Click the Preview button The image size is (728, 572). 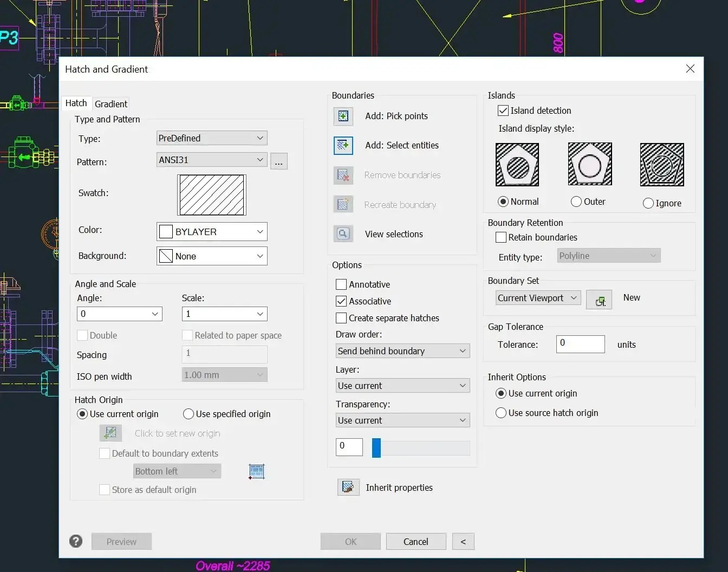tap(121, 542)
